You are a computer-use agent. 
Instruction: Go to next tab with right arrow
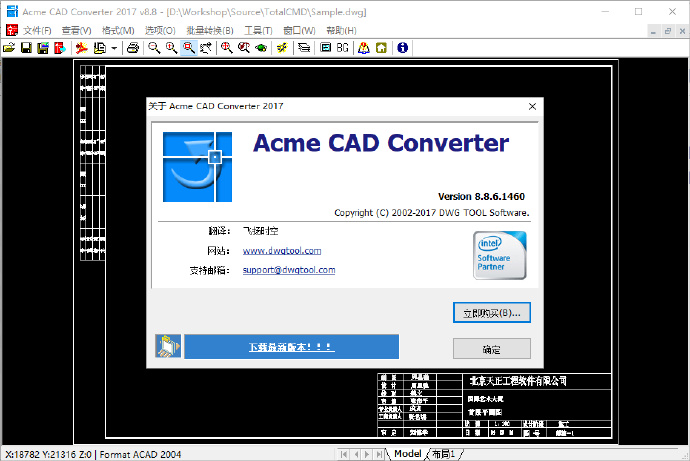coord(367,454)
